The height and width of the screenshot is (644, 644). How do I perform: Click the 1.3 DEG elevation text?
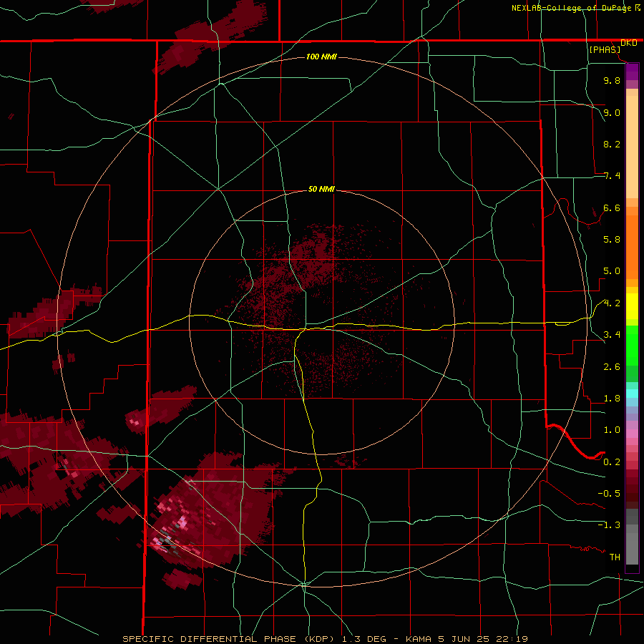coord(364,639)
